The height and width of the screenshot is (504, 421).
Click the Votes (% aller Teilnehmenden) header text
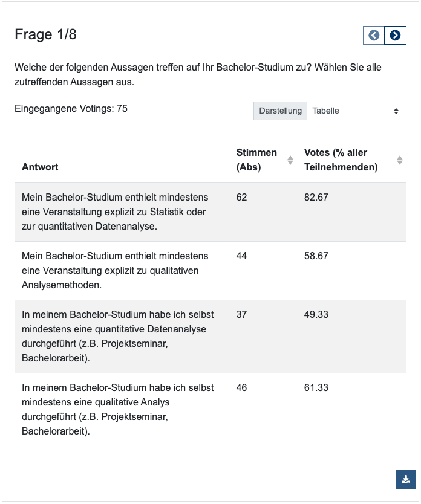click(341, 160)
